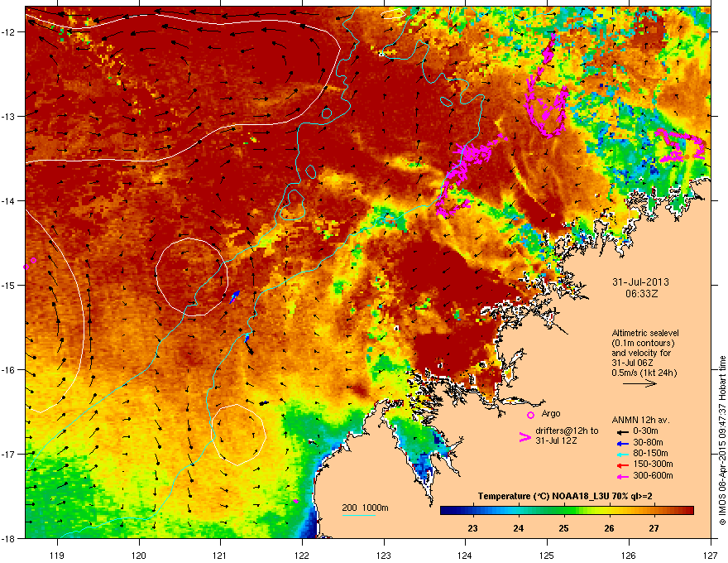Screen dimensions: 728x563
Task: Click the blue 30-80m legend arrow
Action: (x=621, y=443)
